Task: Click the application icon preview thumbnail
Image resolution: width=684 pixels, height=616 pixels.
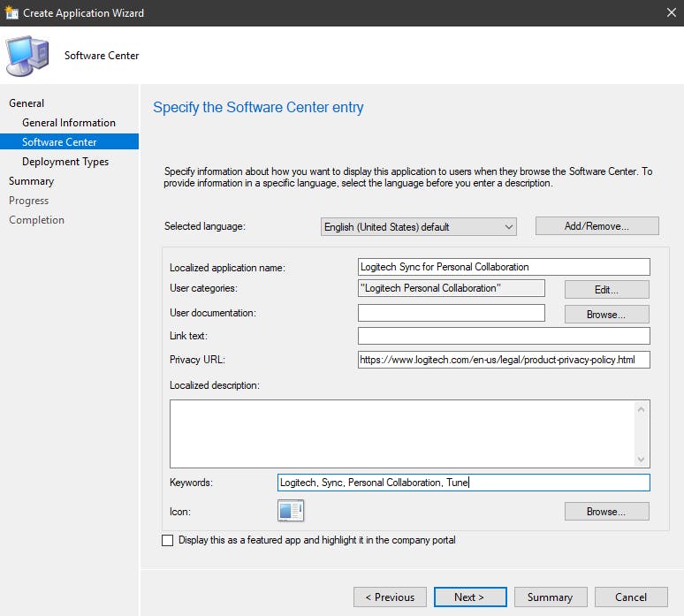Action: point(291,511)
